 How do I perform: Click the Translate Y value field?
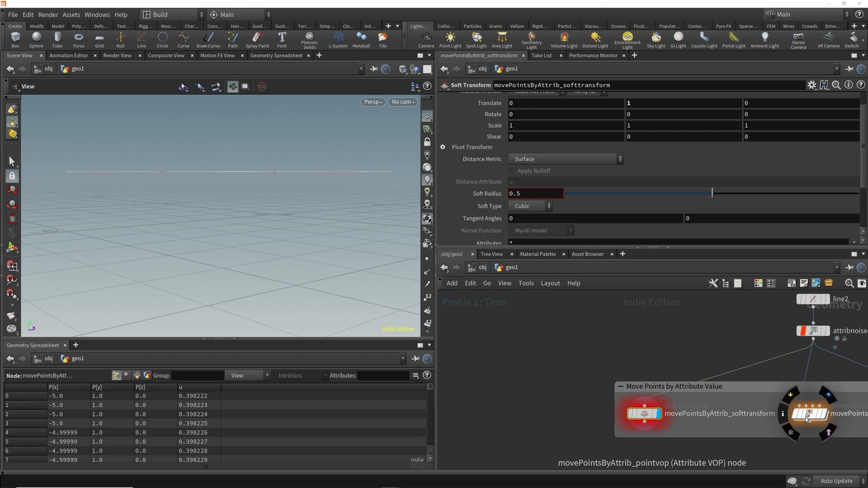(684, 103)
